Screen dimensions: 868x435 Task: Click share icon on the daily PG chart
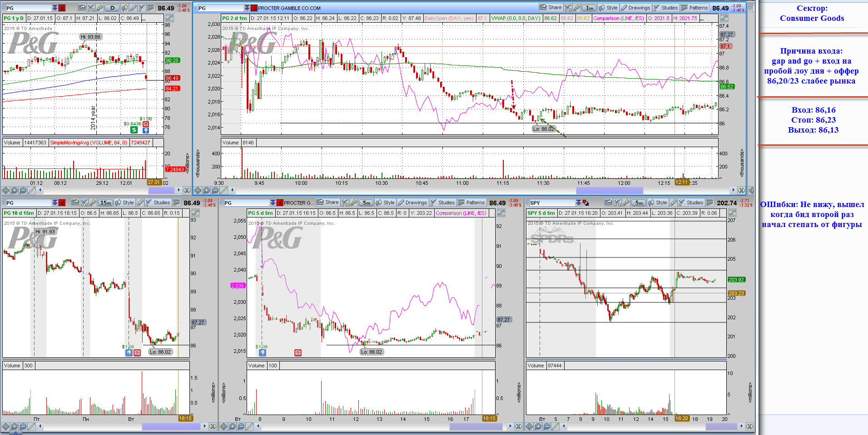[x=82, y=8]
